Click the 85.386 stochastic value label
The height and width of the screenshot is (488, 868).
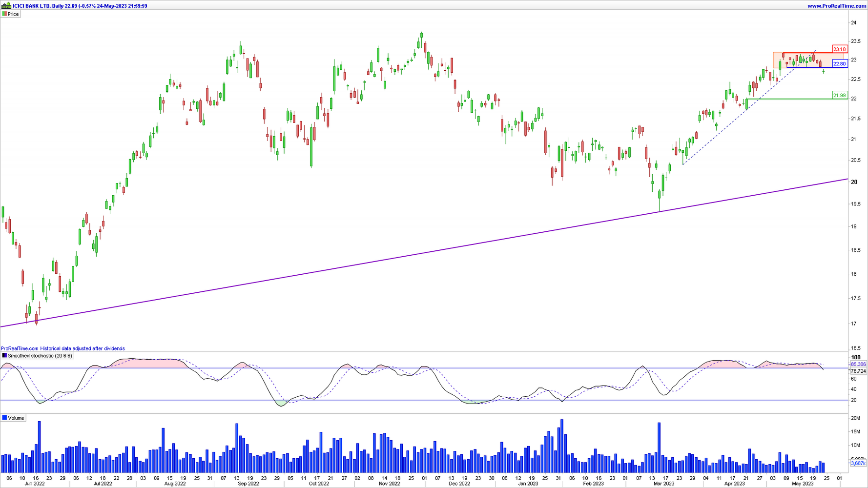pos(858,365)
